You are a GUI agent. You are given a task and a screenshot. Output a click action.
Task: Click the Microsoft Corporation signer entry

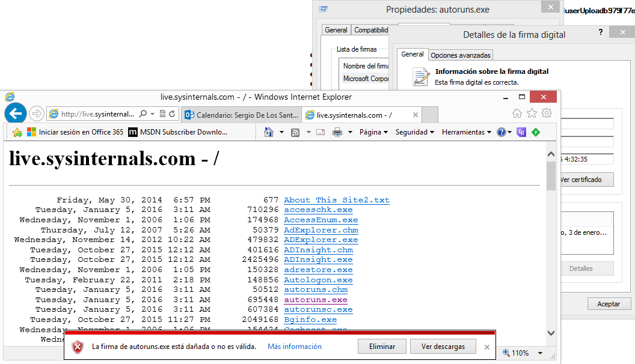tap(366, 79)
